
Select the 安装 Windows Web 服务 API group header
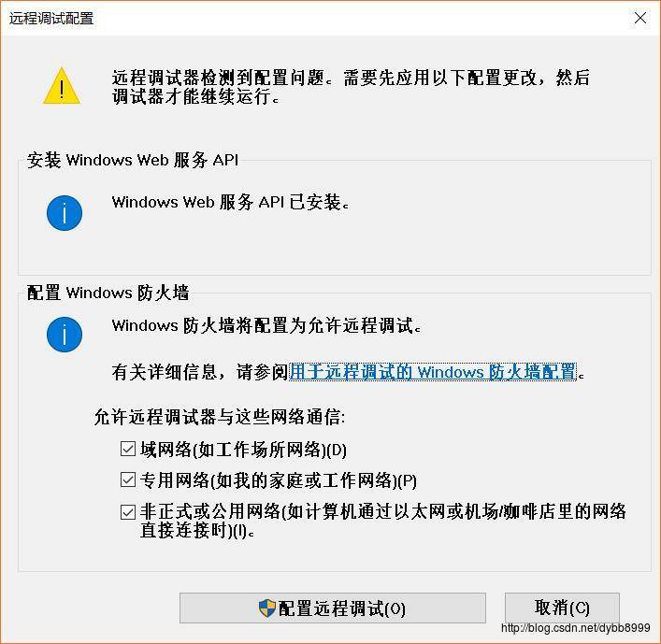pyautogui.click(x=133, y=160)
